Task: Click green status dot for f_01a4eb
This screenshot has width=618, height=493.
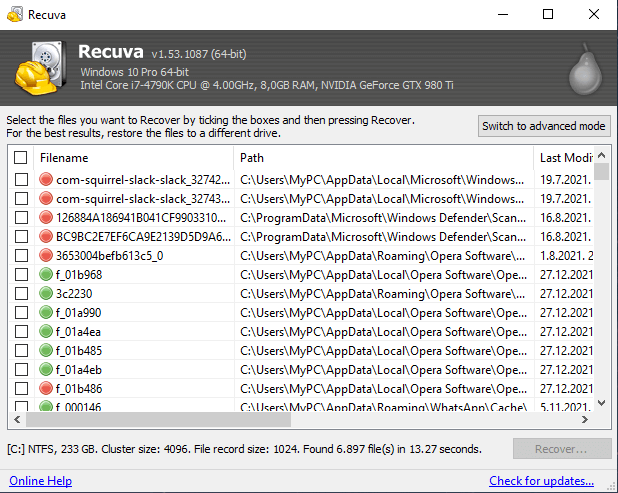Action: (x=46, y=369)
